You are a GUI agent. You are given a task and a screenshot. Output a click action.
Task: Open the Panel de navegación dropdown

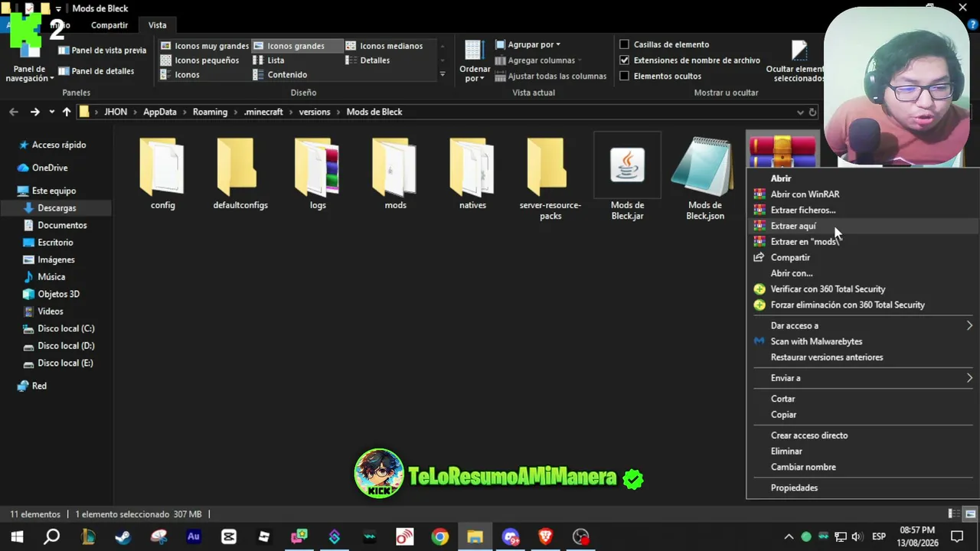click(x=30, y=63)
